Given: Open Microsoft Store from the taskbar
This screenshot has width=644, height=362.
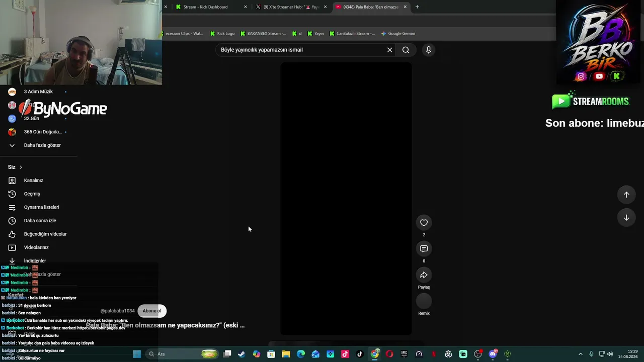Looking at the screenshot, I should (x=271, y=354).
